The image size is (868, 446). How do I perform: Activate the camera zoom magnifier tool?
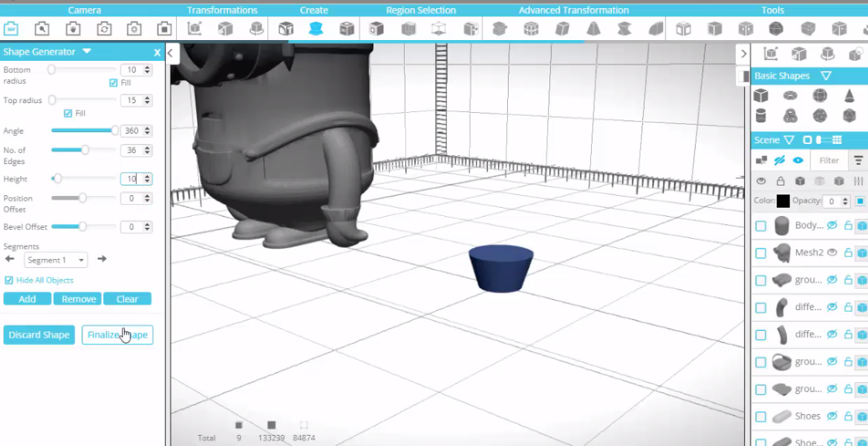click(42, 28)
